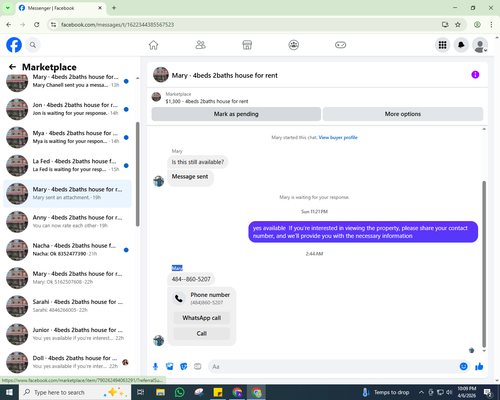This screenshot has width=500, height=400.
Task: Click the 484--860-5207 message text
Action: click(191, 279)
